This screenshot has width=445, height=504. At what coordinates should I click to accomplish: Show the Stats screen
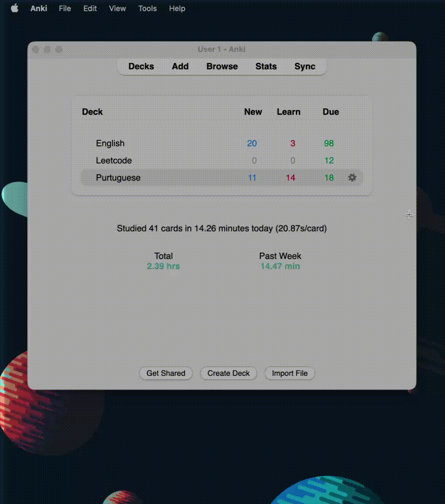[266, 66]
